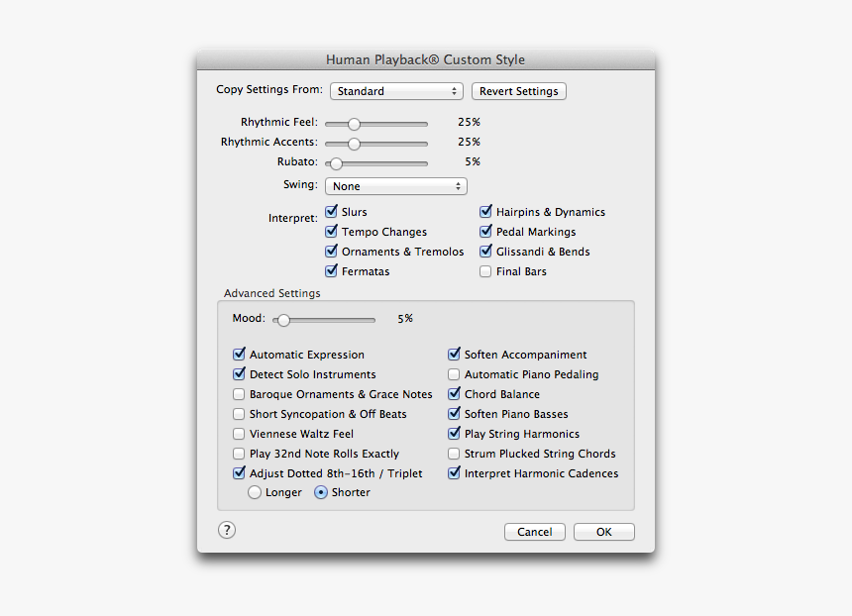Click the Rhythmic Feel 25% value
The height and width of the screenshot is (616, 852).
tap(469, 122)
